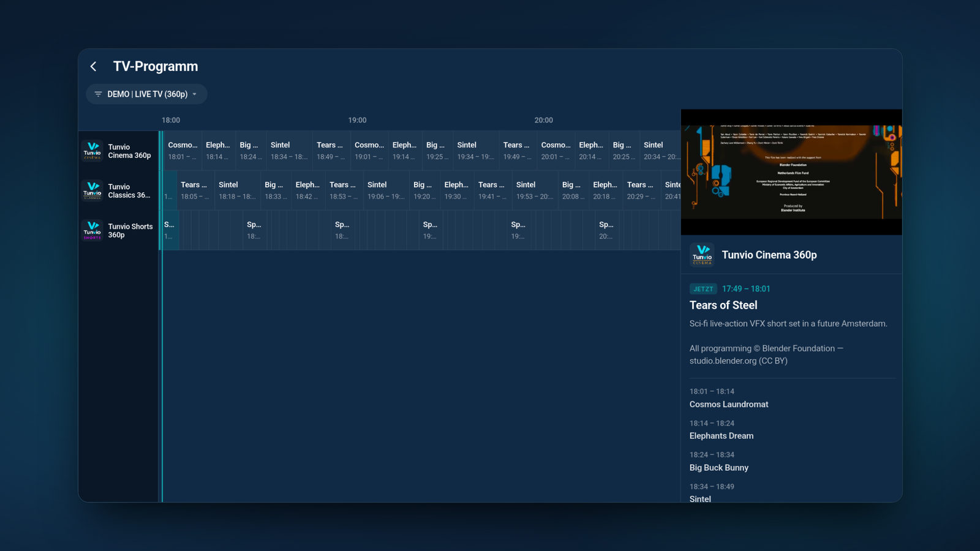Screen dimensions: 980x551
Task: Select Cosmos Laundromat at 18:01 in Cinema row
Action: [183, 151]
